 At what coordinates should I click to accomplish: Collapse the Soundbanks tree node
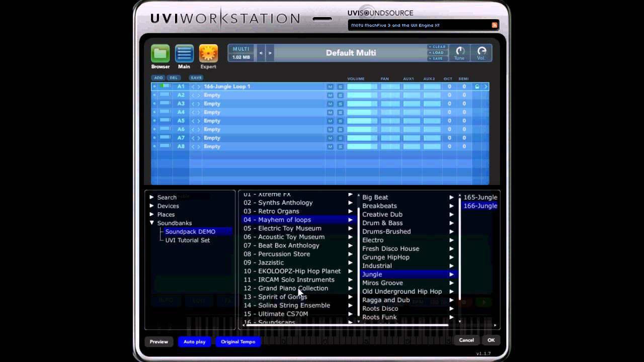point(151,223)
